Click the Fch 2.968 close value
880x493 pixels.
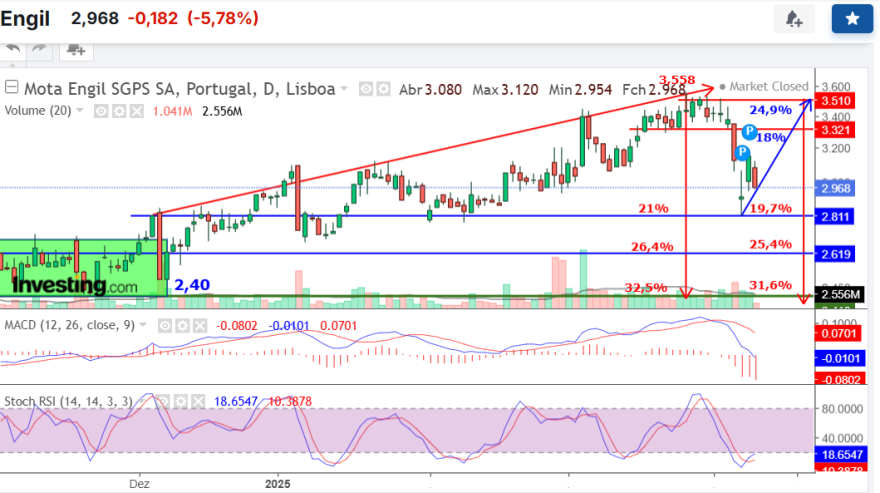654,89
